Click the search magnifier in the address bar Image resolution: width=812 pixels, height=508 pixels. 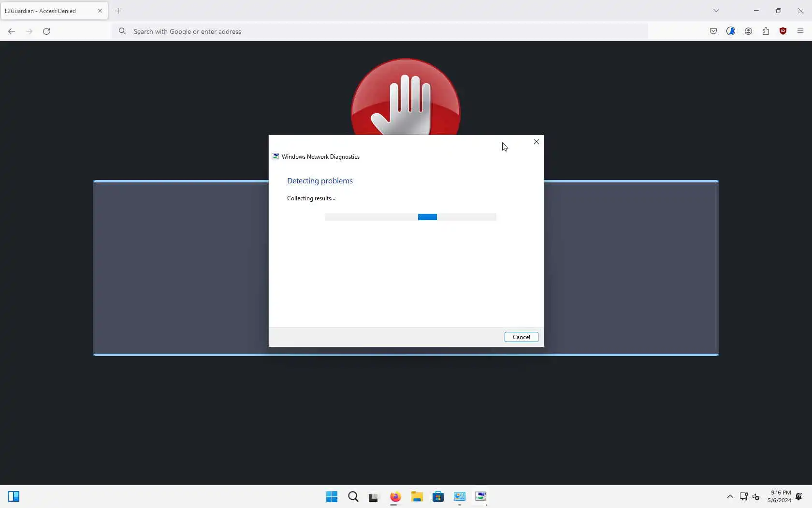pyautogui.click(x=123, y=31)
